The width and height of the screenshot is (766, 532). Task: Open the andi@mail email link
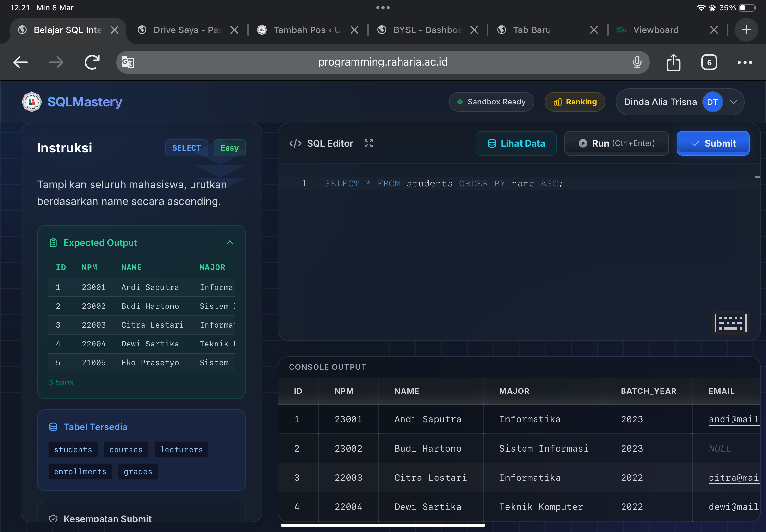[733, 419]
